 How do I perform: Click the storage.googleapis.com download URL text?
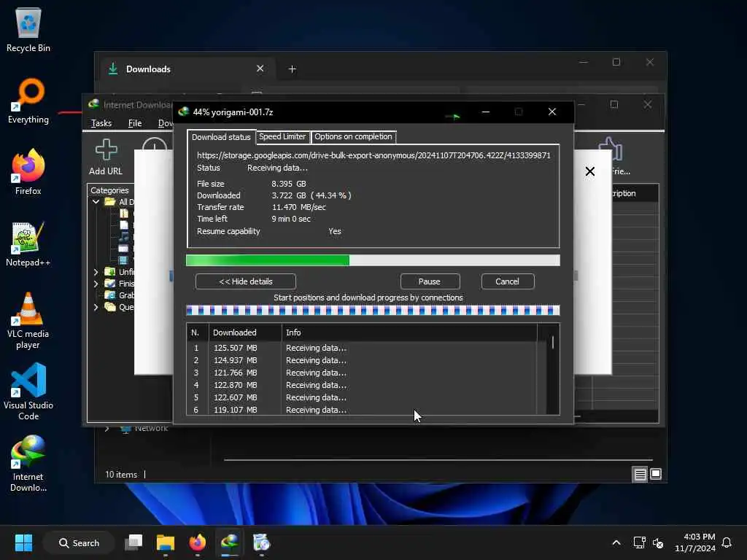point(373,155)
